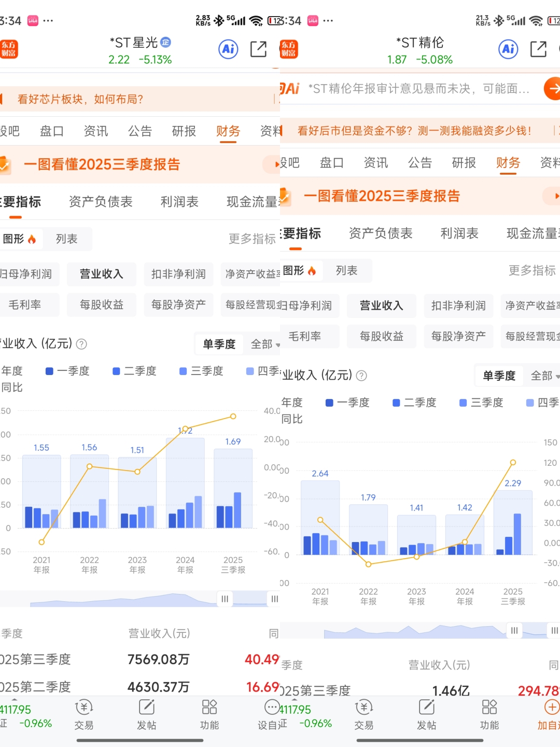The image size is (560, 747).
Task: Tap the Ai icon in *ST星光 header
Action: coord(228,49)
